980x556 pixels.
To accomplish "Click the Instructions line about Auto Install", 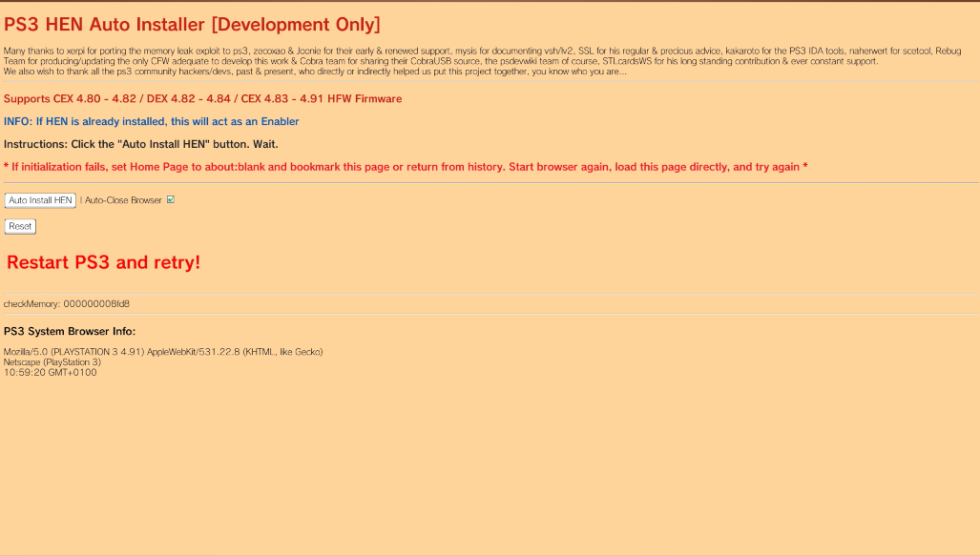I will pos(140,144).
